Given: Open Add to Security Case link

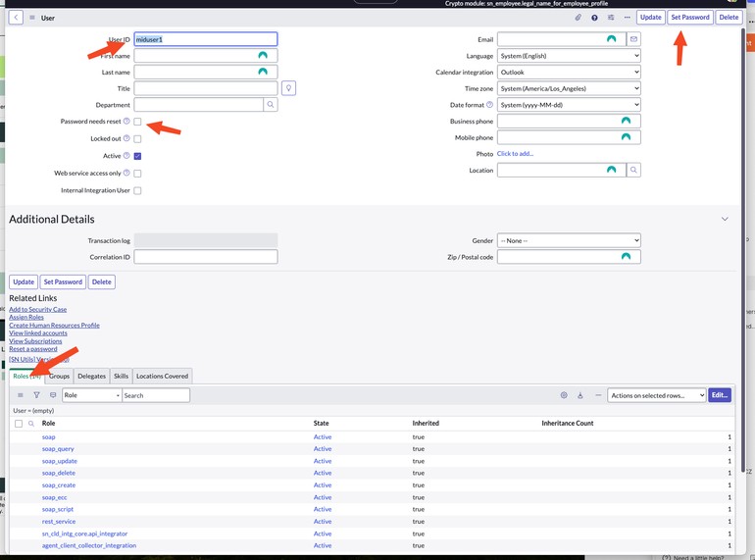Looking at the screenshot, I should (38, 310).
